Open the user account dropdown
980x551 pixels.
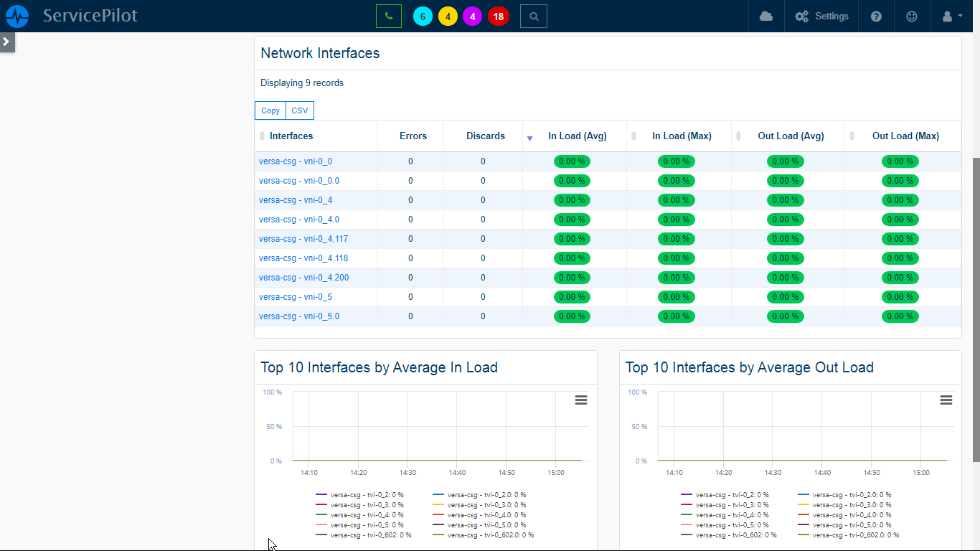pyautogui.click(x=952, y=17)
